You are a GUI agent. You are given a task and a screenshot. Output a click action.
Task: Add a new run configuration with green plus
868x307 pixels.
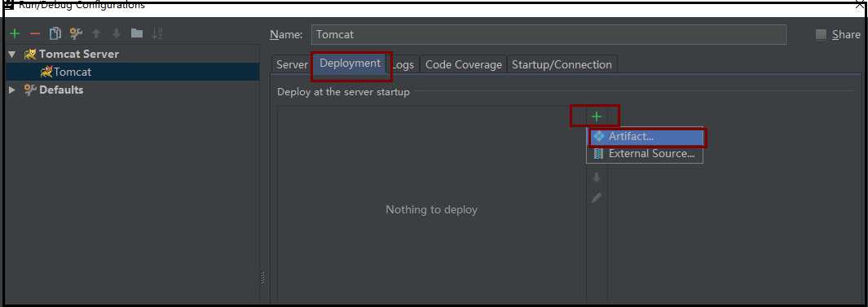[x=15, y=33]
